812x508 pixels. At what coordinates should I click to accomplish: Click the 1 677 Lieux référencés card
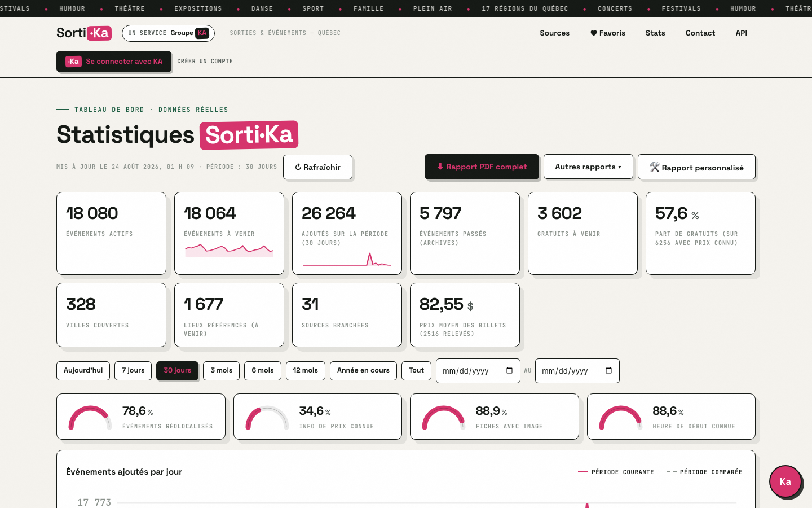coord(229,315)
